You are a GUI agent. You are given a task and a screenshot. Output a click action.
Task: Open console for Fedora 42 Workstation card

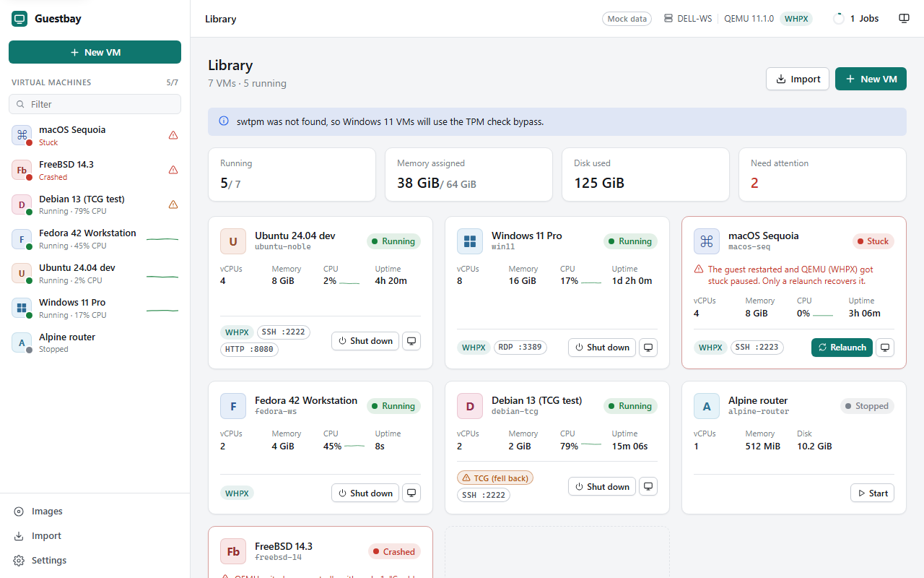(x=411, y=493)
